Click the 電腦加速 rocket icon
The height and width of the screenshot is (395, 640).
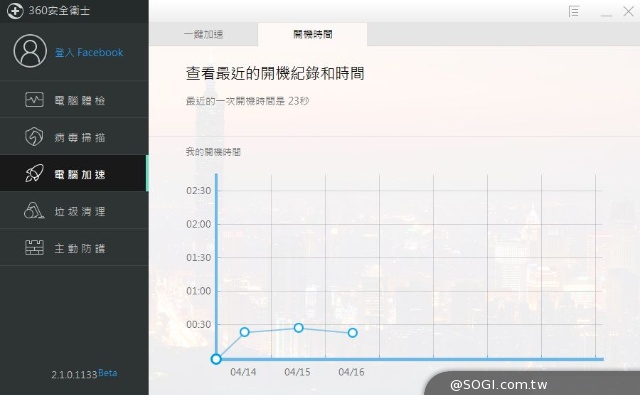[34, 173]
